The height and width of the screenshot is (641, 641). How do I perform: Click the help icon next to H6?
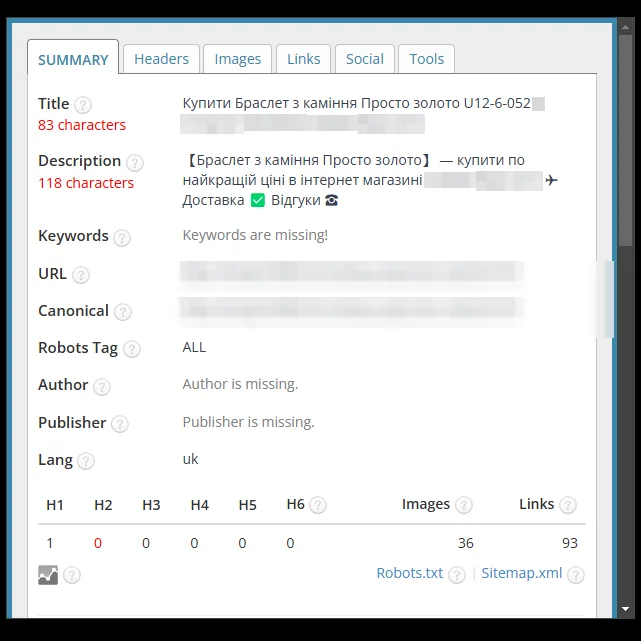point(318,505)
